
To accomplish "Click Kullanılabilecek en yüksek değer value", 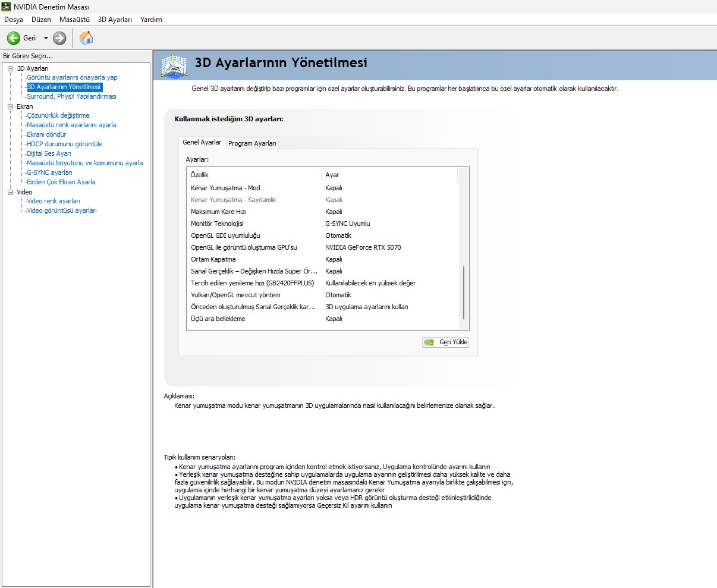I will 370,283.
